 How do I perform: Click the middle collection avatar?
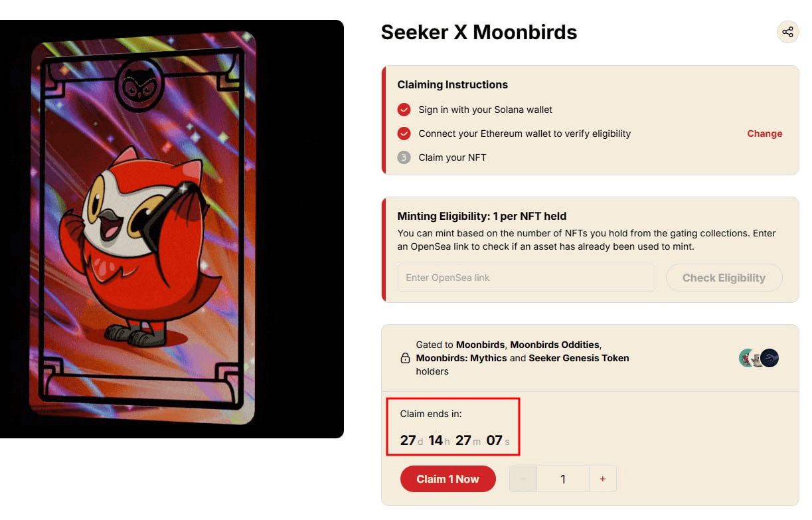point(758,358)
